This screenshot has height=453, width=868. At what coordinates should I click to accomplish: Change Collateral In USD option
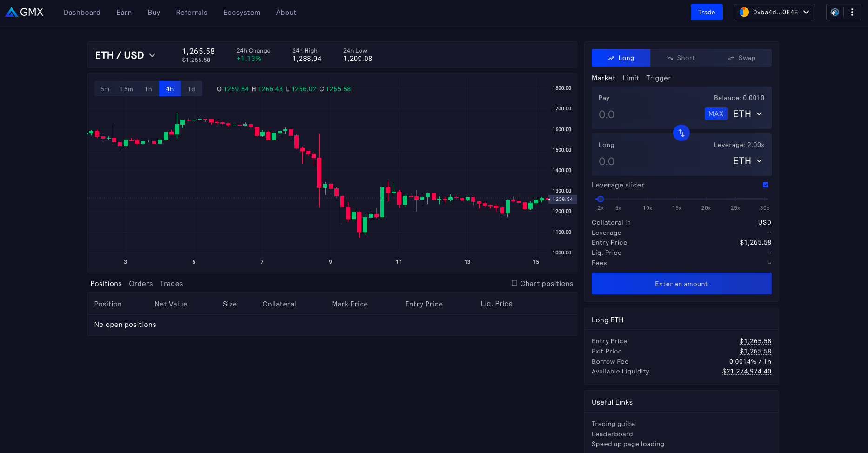click(x=764, y=223)
